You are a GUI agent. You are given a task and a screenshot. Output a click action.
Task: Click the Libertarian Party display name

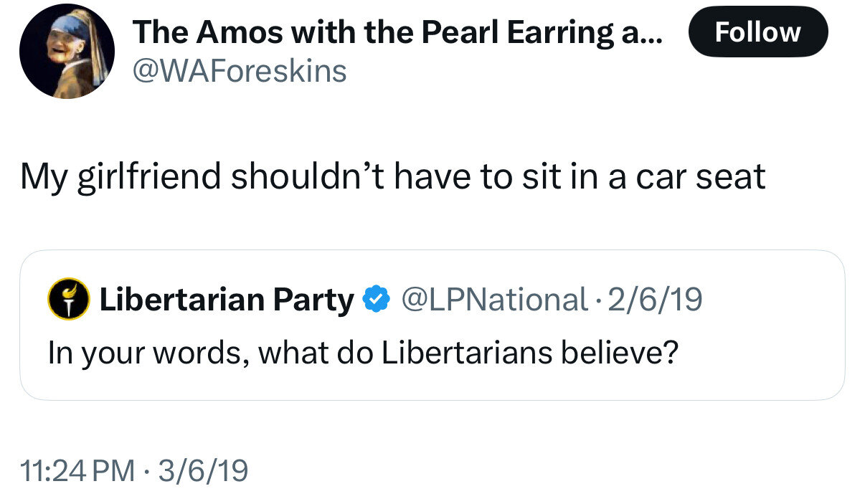click(227, 300)
